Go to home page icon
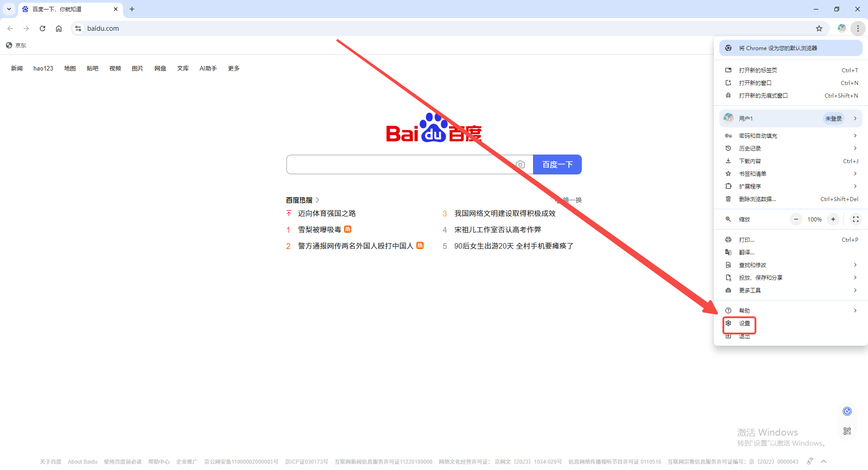 pyautogui.click(x=59, y=28)
